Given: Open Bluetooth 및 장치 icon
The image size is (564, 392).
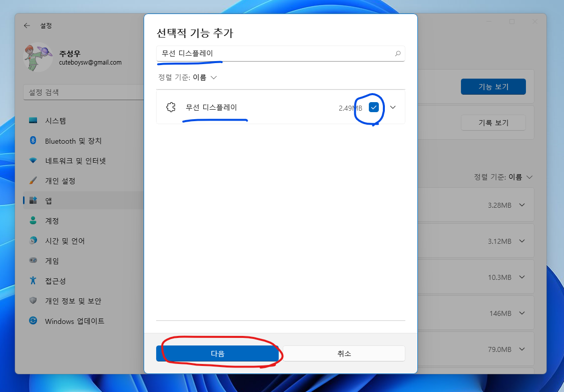Looking at the screenshot, I should coord(33,140).
